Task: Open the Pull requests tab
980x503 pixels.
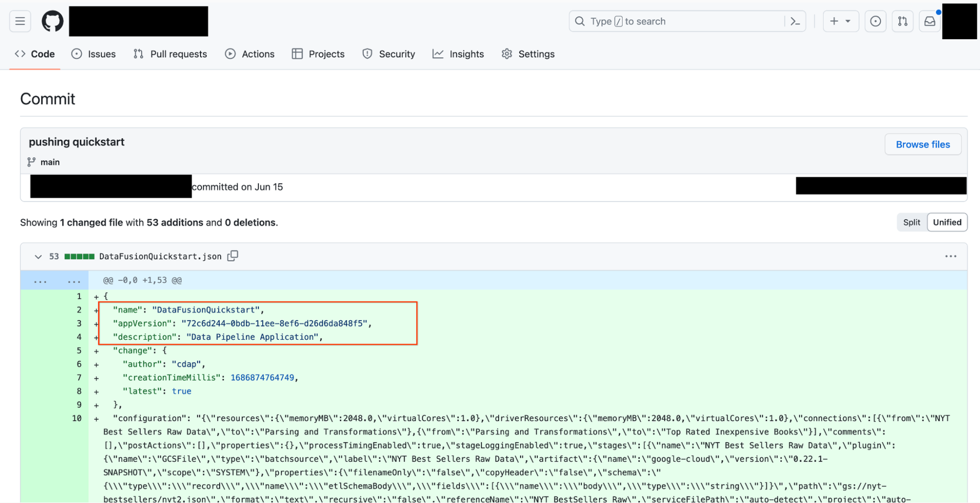Action: 170,54
